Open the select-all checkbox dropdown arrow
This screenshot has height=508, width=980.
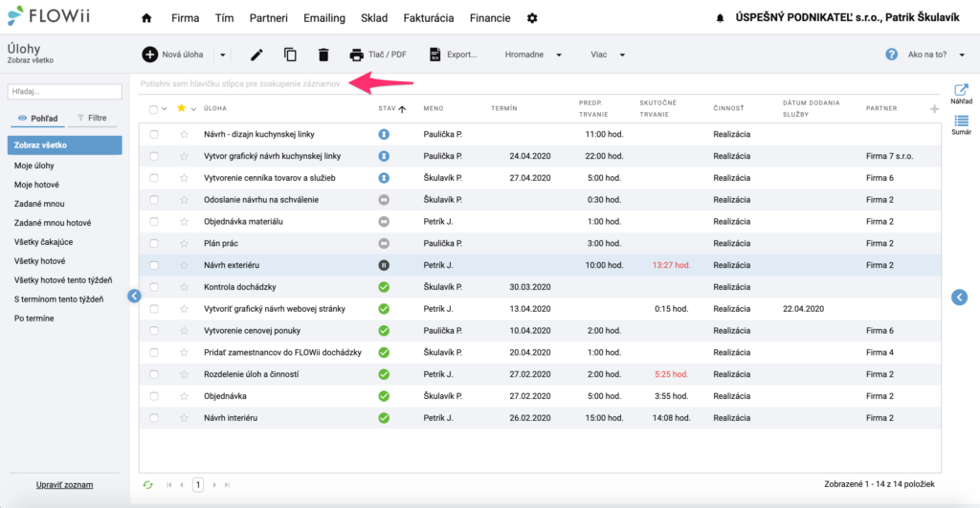[165, 109]
